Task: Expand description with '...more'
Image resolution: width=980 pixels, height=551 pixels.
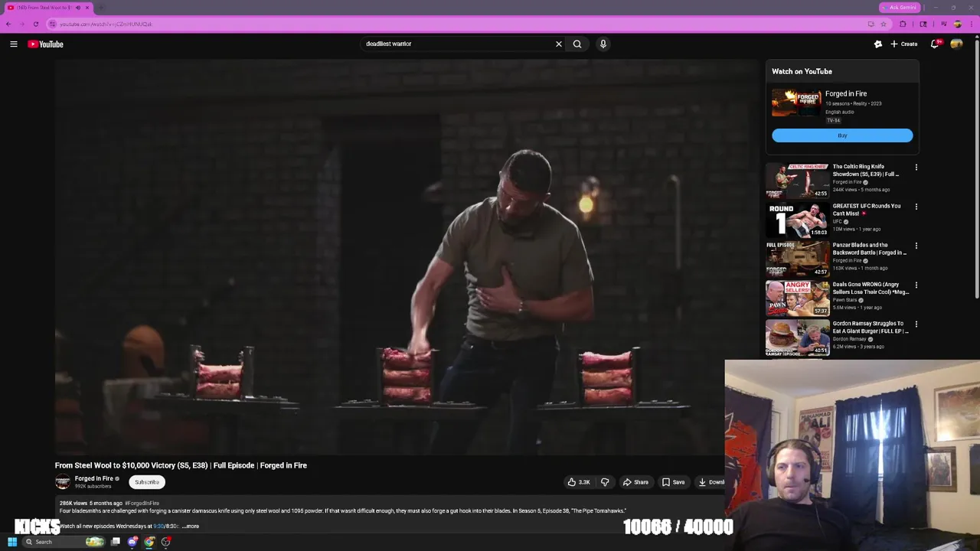Action: [191, 527]
